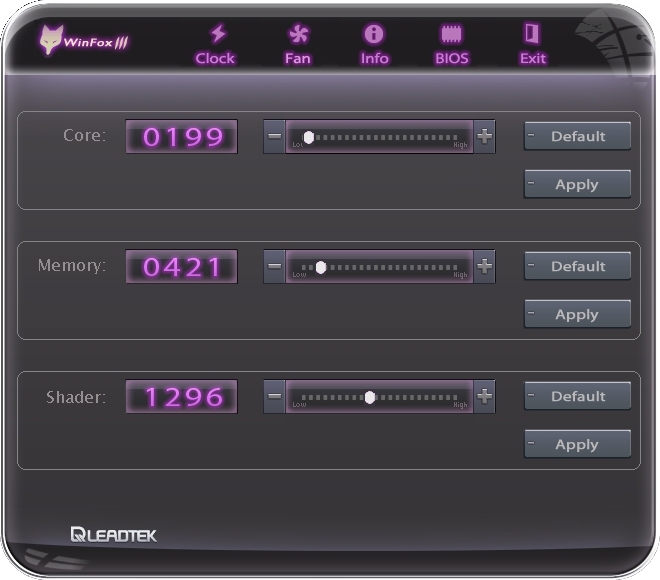This screenshot has width=660, height=580.
Task: Click the Memory: label
Action: pos(72,266)
